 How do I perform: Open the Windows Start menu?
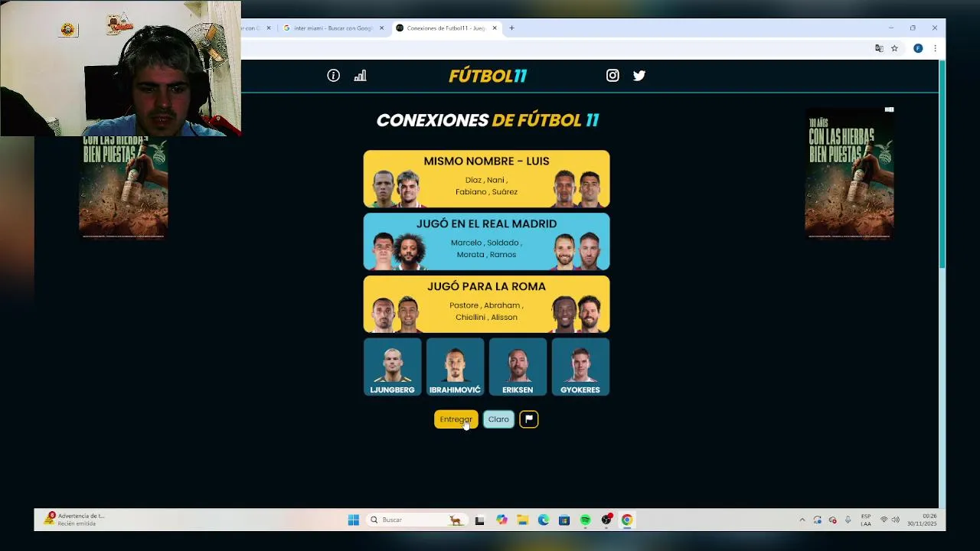pos(353,520)
